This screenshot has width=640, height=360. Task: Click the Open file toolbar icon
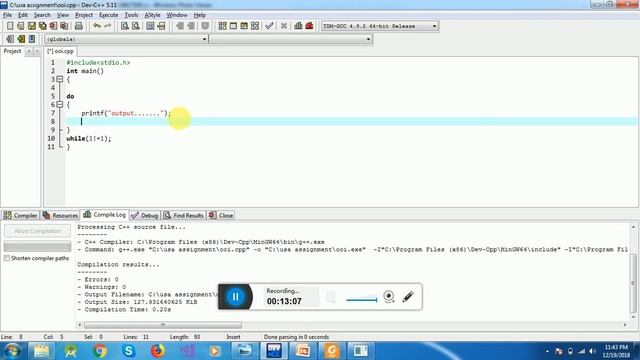pos(20,26)
